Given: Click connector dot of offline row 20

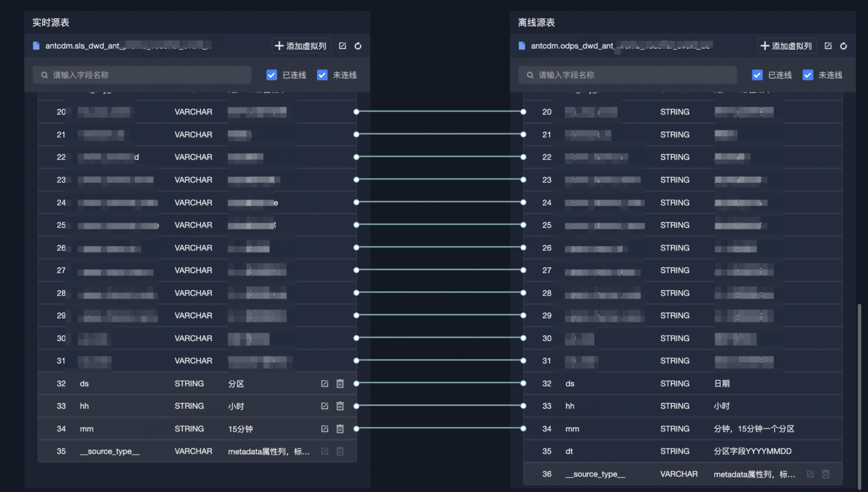Looking at the screenshot, I should pos(523,112).
